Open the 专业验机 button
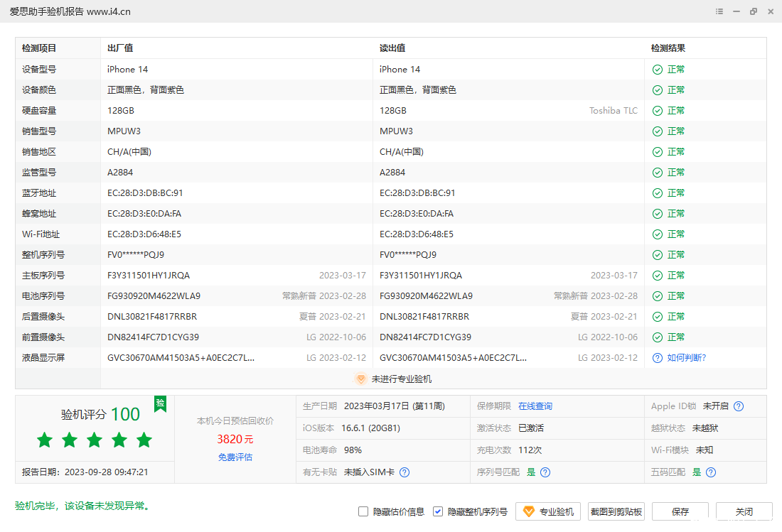The image size is (782, 532). [x=548, y=511]
